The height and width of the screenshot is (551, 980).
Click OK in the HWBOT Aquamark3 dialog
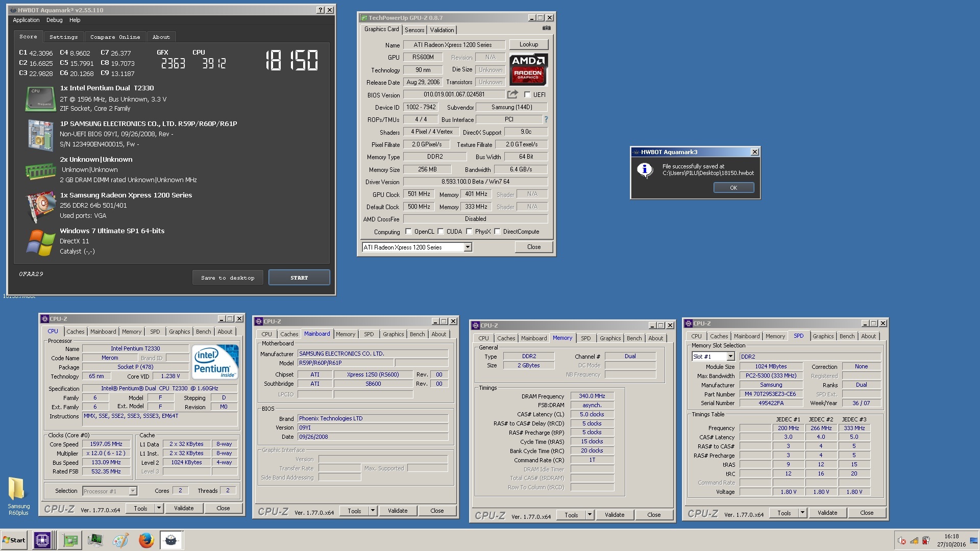click(733, 188)
